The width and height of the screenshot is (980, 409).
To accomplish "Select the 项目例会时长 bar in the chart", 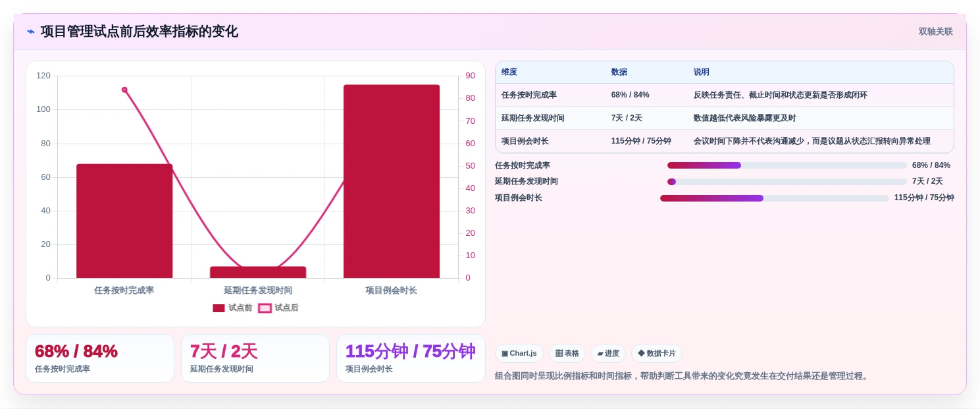I will pyautogui.click(x=392, y=181).
